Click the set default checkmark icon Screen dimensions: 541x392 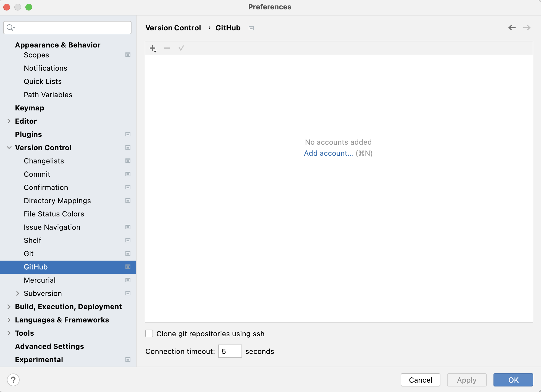coord(181,48)
